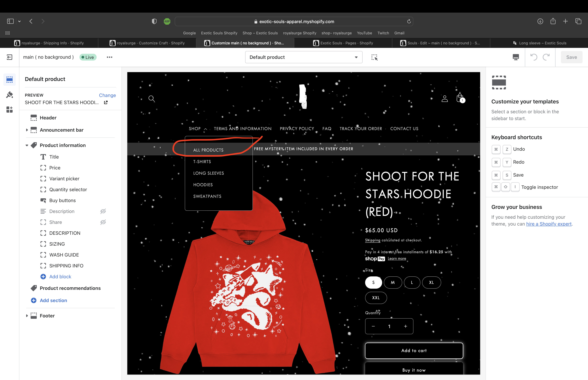Open Theme settings paintbrush icon
Viewport: 588px width, 380px height.
click(10, 95)
